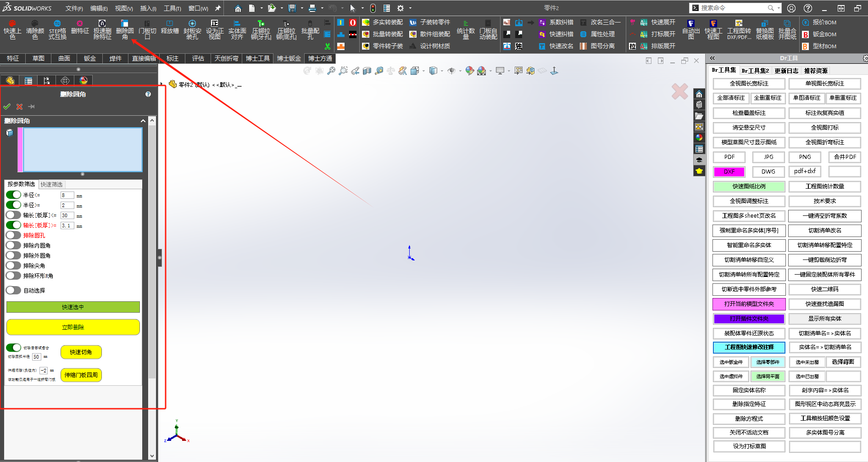Click the rebuild traffic light icon

click(373, 8)
